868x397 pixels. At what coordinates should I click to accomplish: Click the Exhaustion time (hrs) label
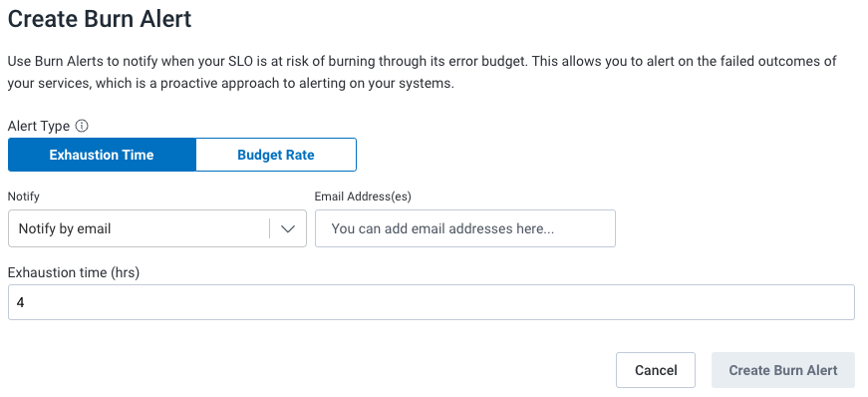click(74, 272)
